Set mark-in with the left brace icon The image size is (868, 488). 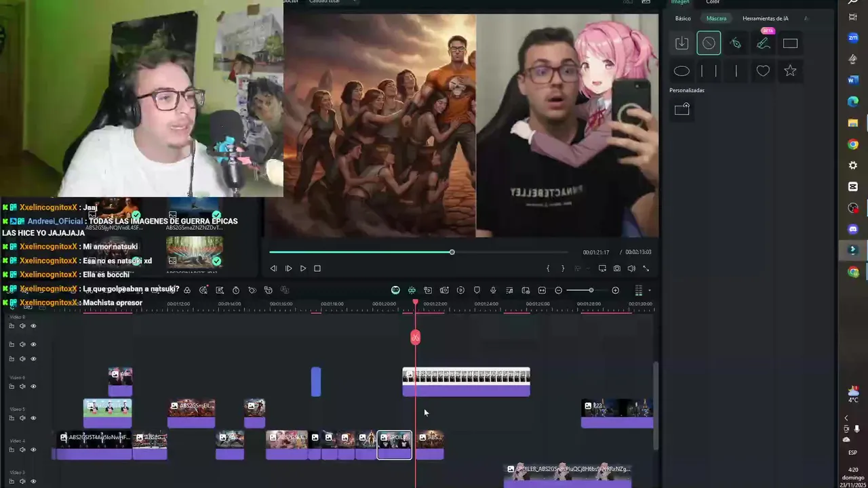point(548,268)
